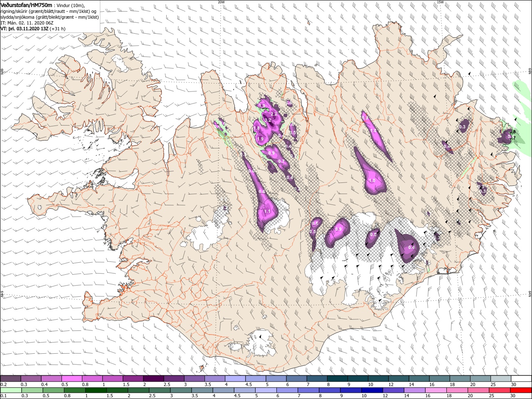Click the dark teal 8 swatch in snow legend

pyautogui.click(x=337, y=379)
